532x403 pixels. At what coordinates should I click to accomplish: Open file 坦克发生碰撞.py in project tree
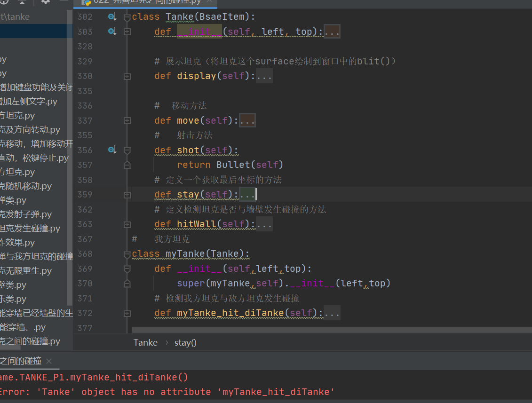[30, 228]
